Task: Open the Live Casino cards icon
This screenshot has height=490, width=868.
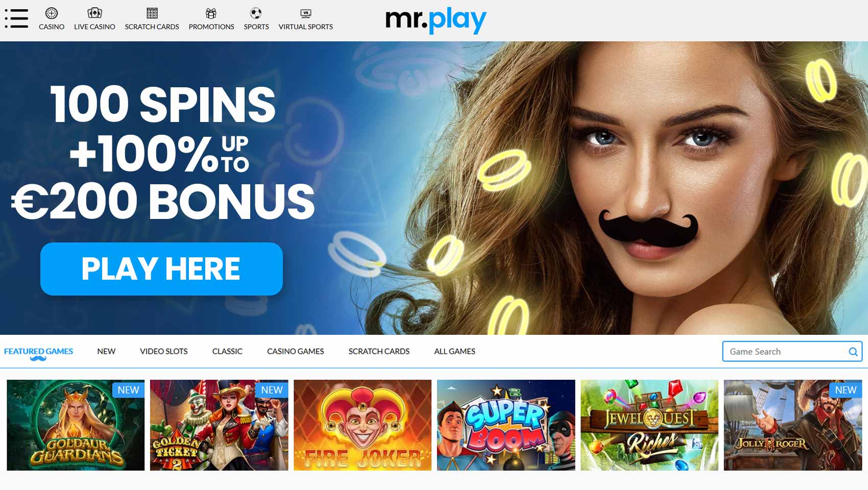Action: pyautogui.click(x=94, y=13)
